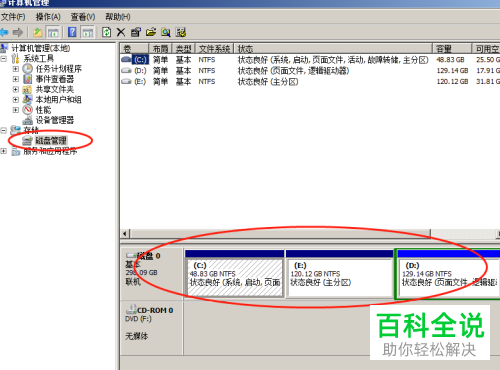Open the 帮助(H) menu
This screenshot has height=370, width=500.
(x=118, y=17)
